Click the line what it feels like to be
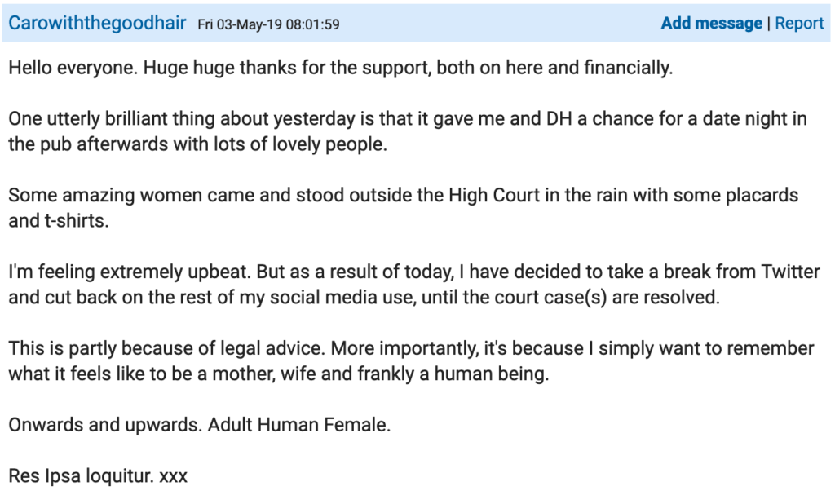Screen dimensions: 835x504 [x=279, y=374]
